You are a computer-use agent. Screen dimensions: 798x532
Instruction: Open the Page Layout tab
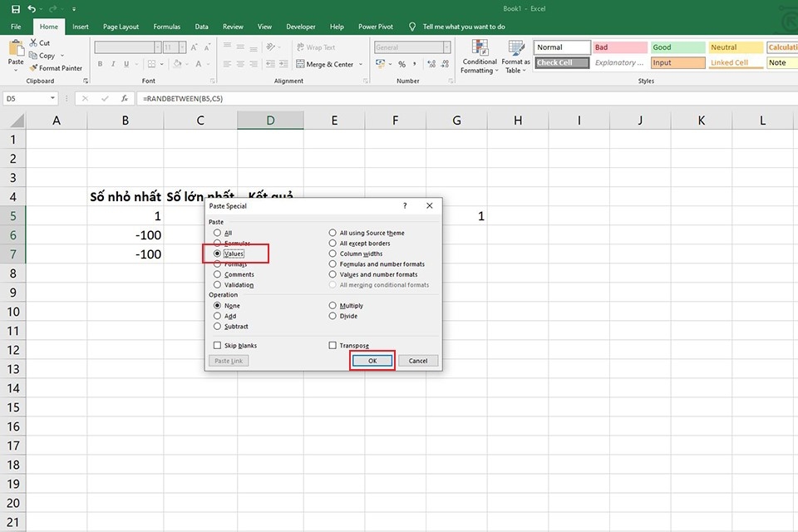[x=121, y=27]
